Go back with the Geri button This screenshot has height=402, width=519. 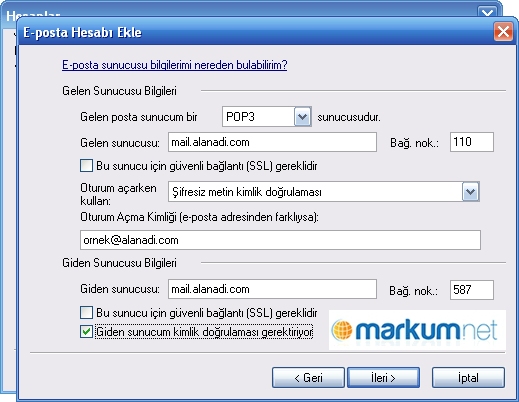point(308,378)
